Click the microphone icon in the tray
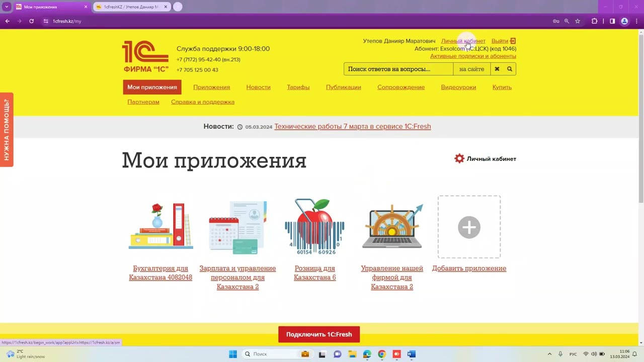This screenshot has width=644, height=362. click(560, 354)
